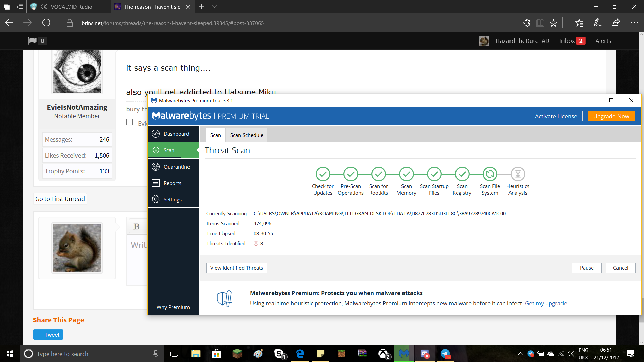Viewport: 644px width, 362px height.
Task: Open Telegram from the taskbar
Action: (x=445, y=354)
